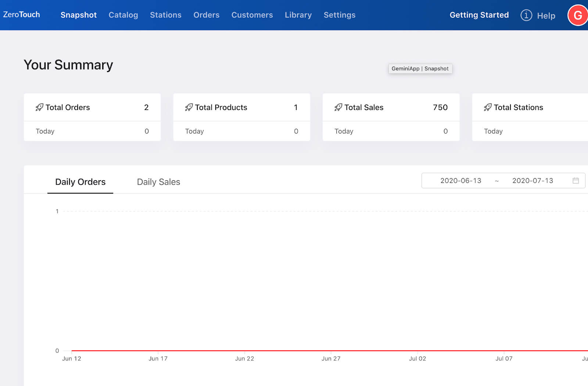Click the rocket icon beside Total Stations
588x386 pixels.
point(488,107)
